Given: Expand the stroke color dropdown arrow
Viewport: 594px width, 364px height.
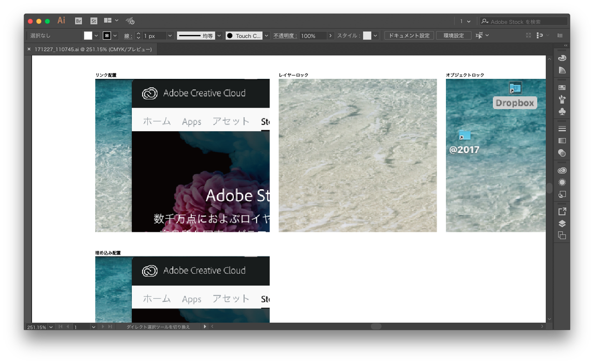Looking at the screenshot, I should (115, 36).
